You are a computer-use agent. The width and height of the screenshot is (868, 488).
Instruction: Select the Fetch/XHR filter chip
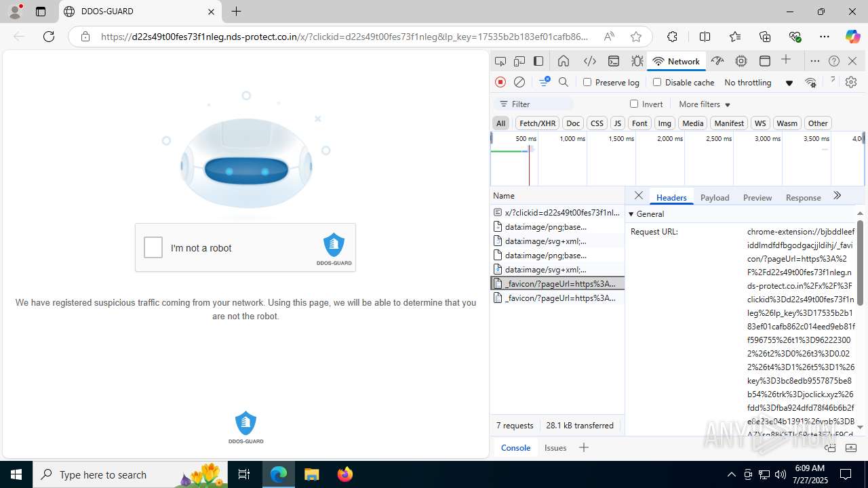[537, 123]
